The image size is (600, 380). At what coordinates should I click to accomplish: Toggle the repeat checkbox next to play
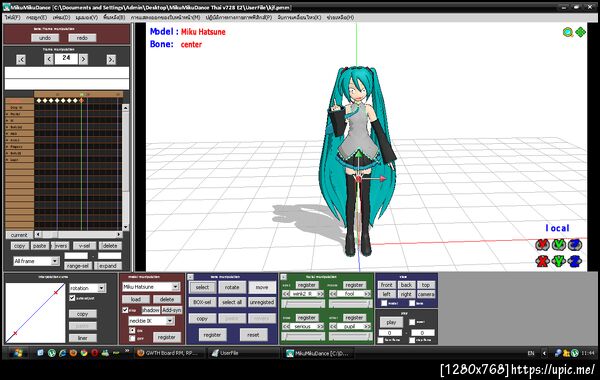click(x=412, y=322)
